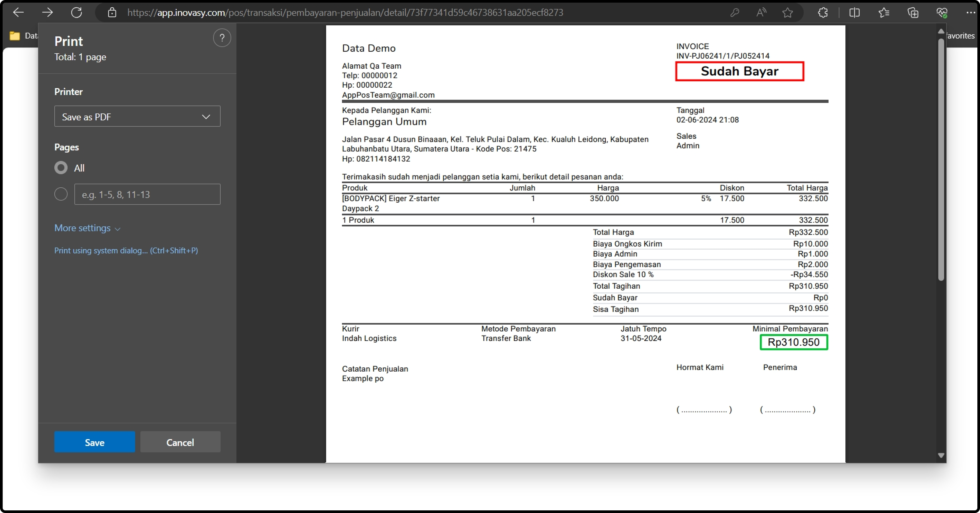980x513 pixels.
Task: Select the All pages radio button
Action: tap(61, 168)
